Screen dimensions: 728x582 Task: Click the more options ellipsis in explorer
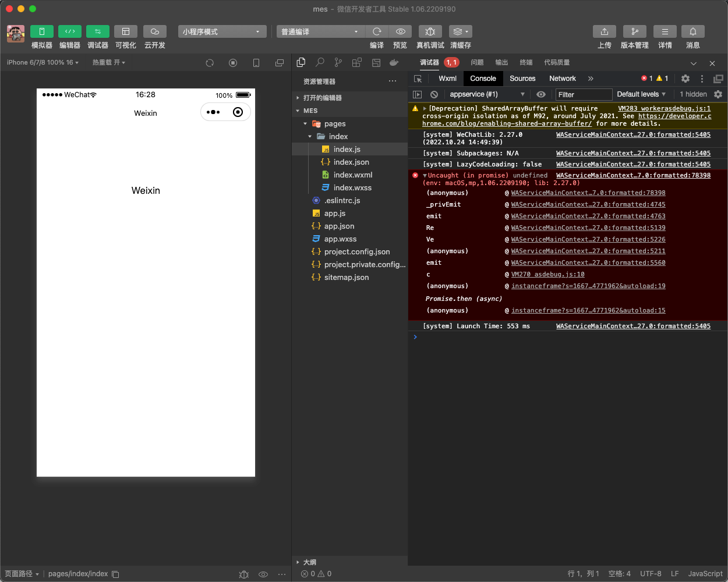(x=393, y=81)
